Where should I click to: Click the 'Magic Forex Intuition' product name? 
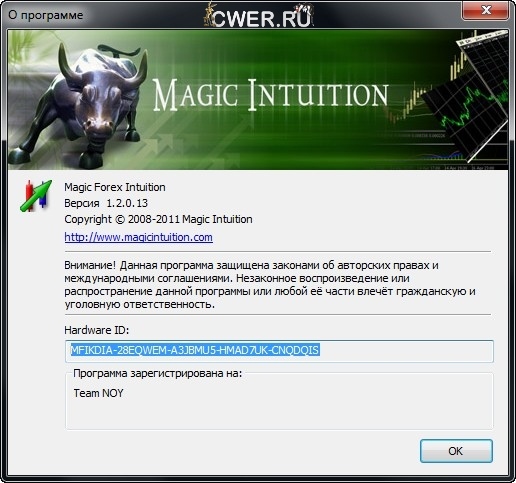(x=115, y=187)
